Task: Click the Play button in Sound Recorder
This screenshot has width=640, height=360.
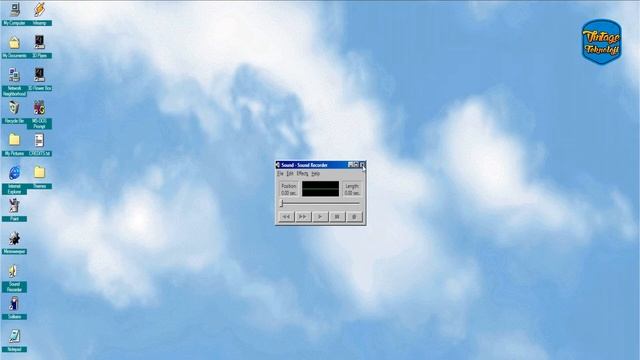Action: click(320, 217)
